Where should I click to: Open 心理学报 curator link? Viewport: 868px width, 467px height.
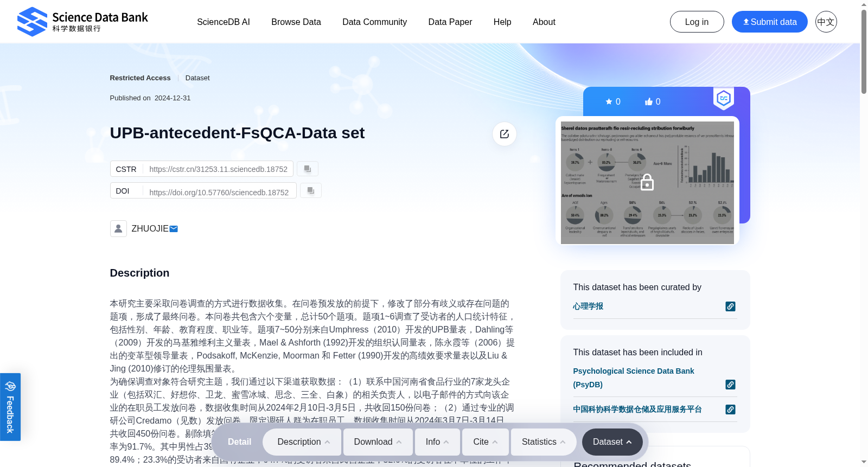click(x=588, y=306)
